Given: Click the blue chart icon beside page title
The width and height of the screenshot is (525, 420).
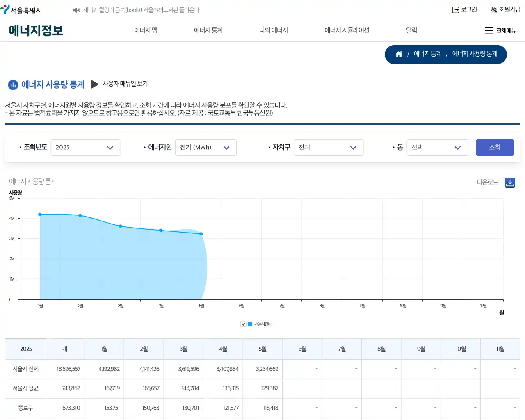Looking at the screenshot, I should coord(13,85).
